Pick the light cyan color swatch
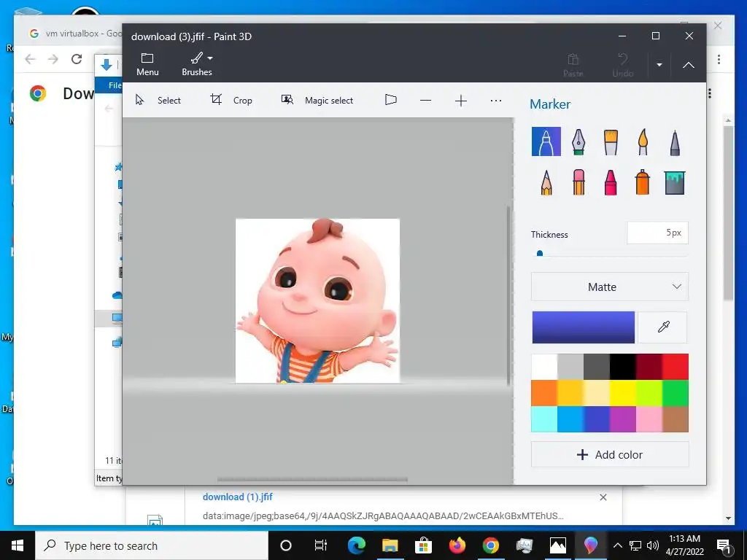This screenshot has width=747, height=560. coord(544,419)
